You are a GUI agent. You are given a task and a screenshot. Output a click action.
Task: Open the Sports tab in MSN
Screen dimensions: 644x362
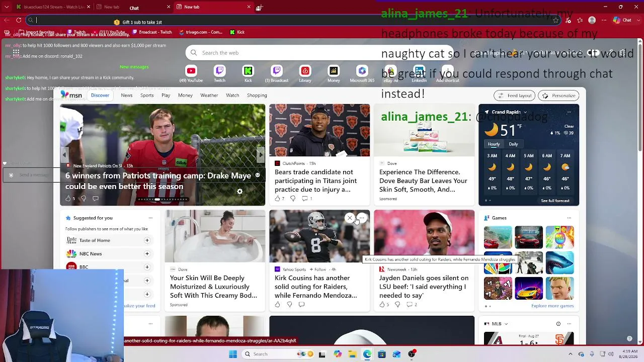[147, 95]
